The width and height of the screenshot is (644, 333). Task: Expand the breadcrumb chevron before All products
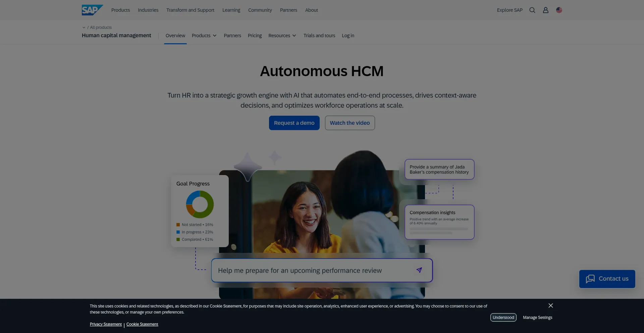(84, 27)
